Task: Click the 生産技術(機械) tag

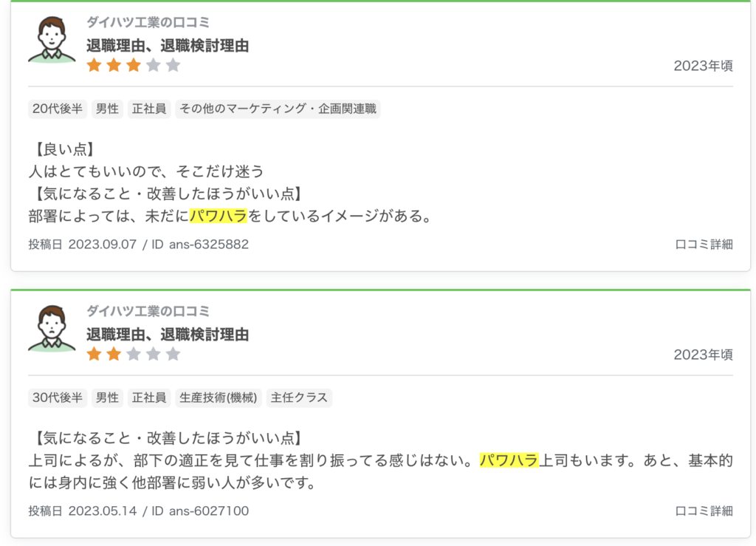Action: click(219, 398)
